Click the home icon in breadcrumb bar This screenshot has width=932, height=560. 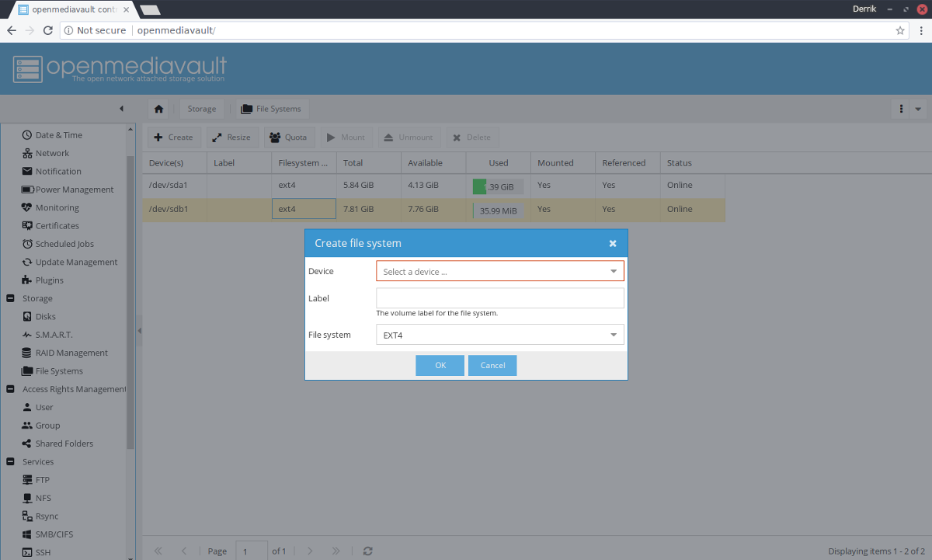coord(158,109)
